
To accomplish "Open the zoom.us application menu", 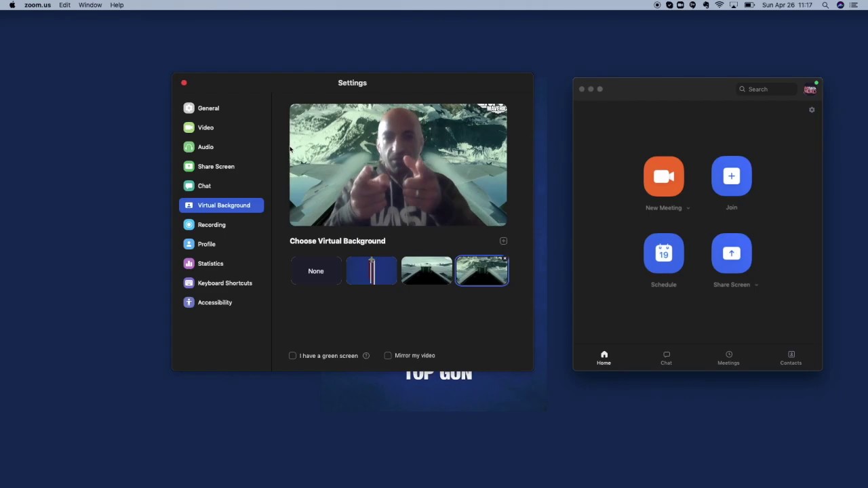I will click(x=37, y=5).
